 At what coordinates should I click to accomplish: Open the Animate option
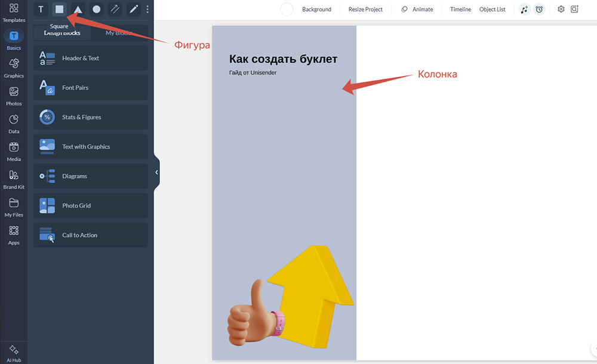(x=417, y=10)
